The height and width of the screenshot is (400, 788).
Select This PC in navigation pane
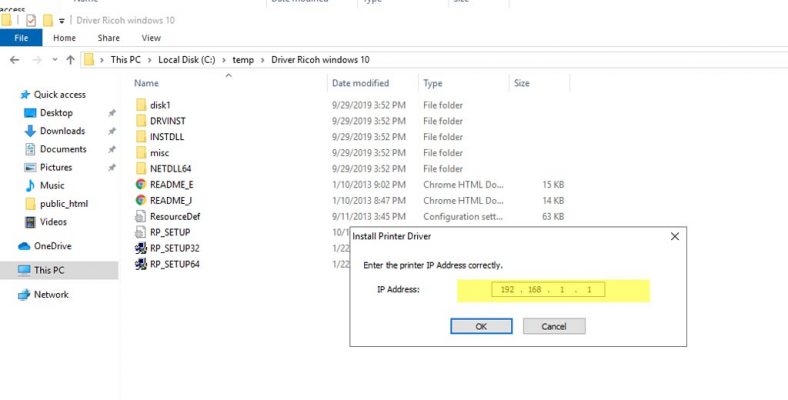49,270
